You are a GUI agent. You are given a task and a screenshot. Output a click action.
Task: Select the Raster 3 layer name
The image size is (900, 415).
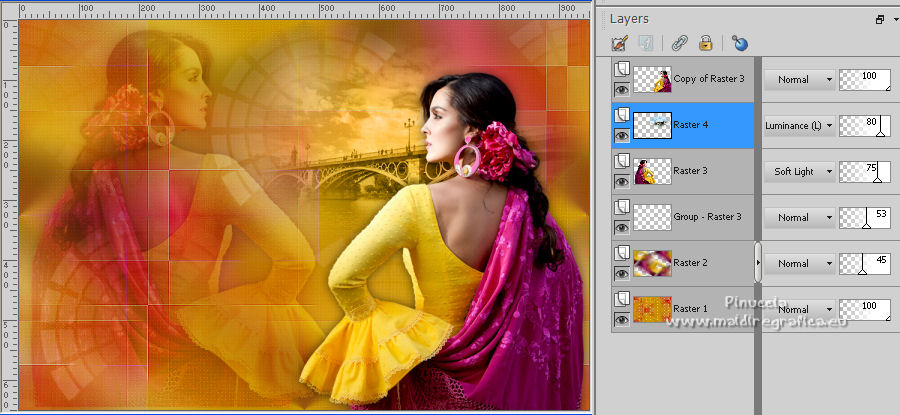[690, 170]
